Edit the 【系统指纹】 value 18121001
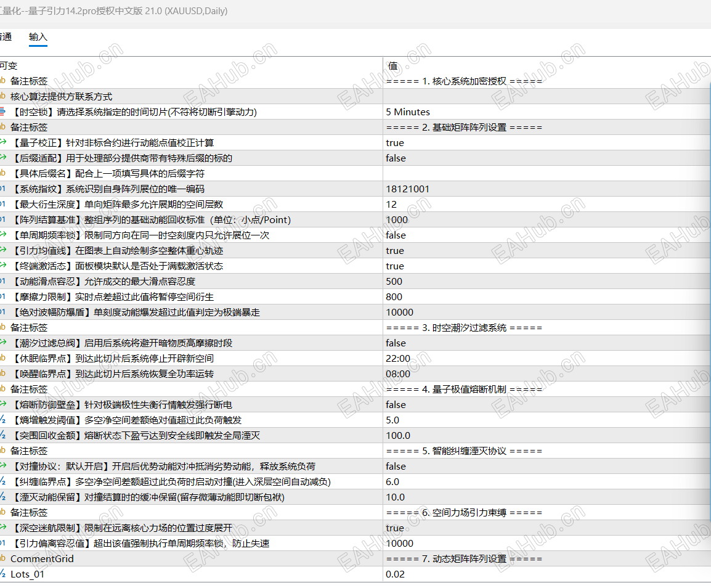711x588 pixels. click(x=407, y=189)
